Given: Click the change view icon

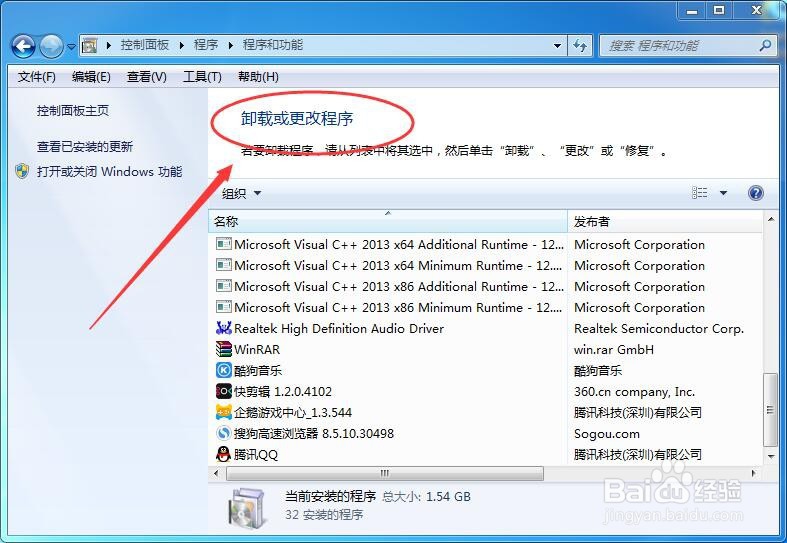Looking at the screenshot, I should click(700, 193).
